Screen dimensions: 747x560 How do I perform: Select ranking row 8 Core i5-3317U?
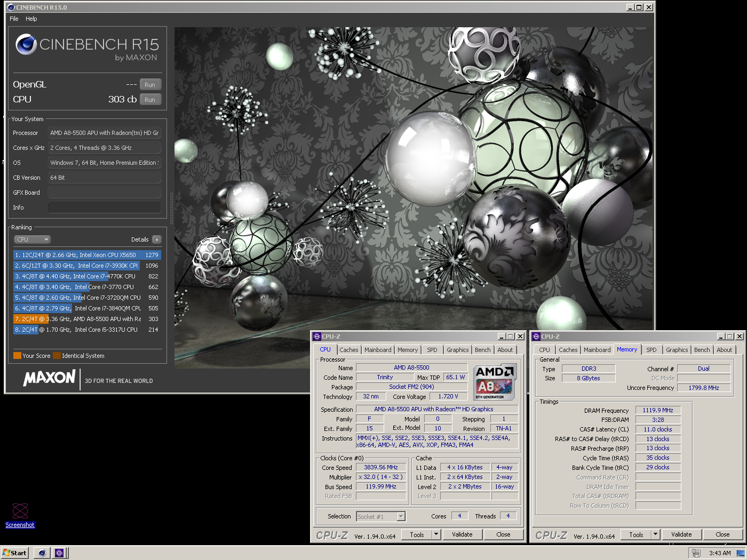click(87, 330)
